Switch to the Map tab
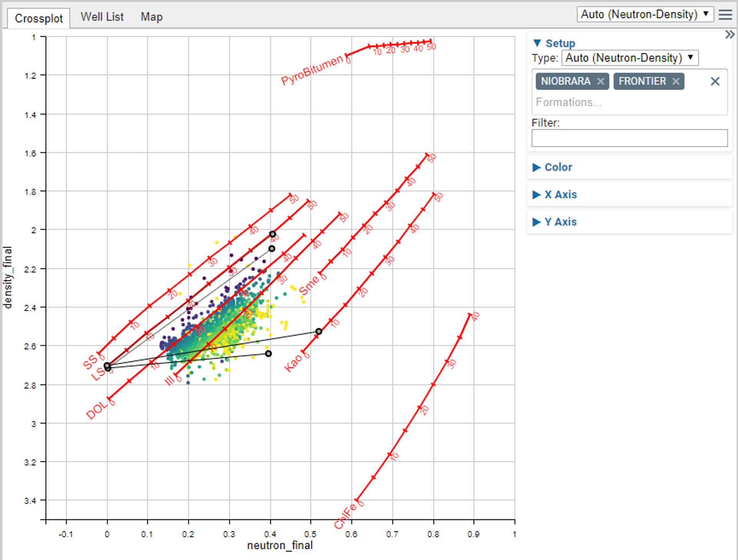Screen dimensions: 738x560 pos(151,17)
